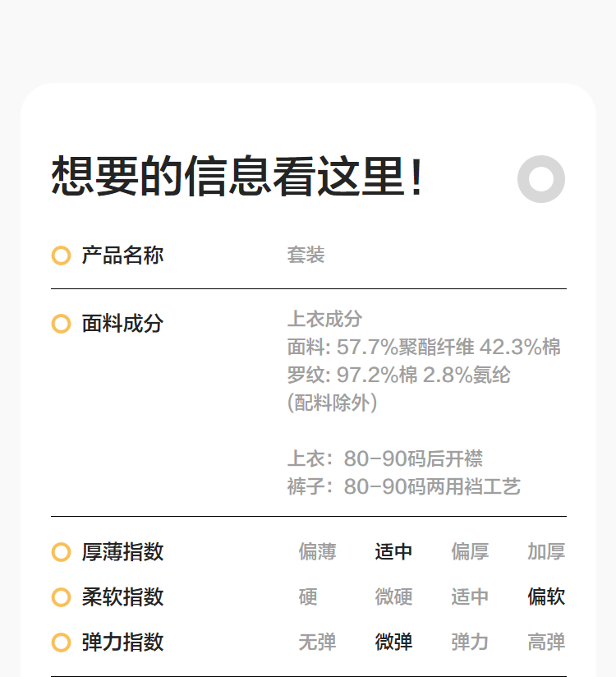Screen dimensions: 616x677
Task: Select 偏薄 in the thickness row
Action: tap(317, 552)
